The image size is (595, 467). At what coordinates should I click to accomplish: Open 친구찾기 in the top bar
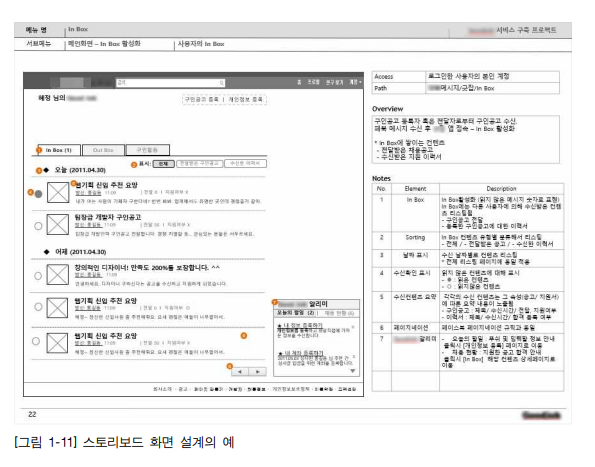click(335, 82)
